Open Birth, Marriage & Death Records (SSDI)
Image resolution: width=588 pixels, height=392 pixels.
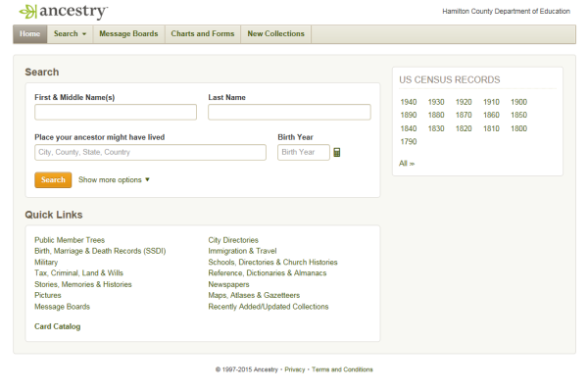(100, 251)
